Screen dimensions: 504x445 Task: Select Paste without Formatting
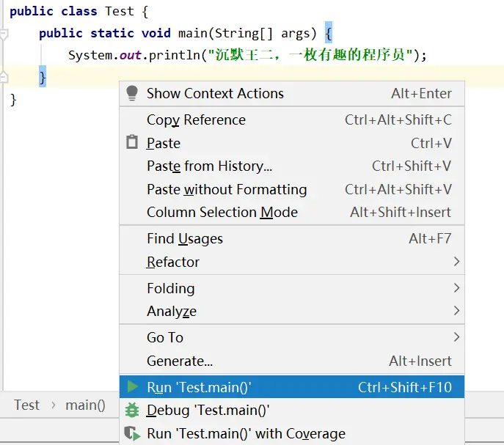click(x=227, y=189)
